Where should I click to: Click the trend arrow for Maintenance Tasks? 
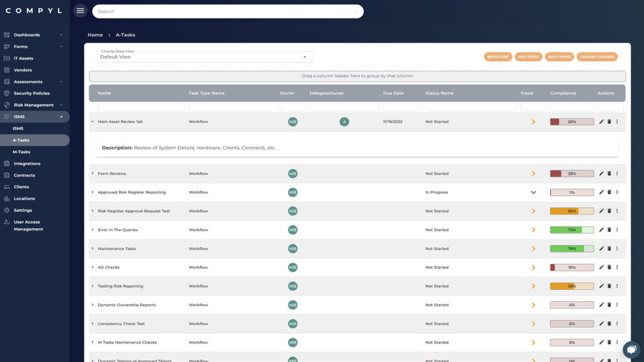pyautogui.click(x=533, y=248)
